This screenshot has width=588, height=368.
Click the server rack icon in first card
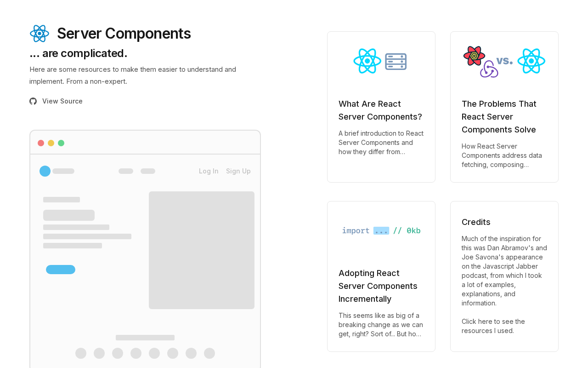pyautogui.click(x=396, y=61)
